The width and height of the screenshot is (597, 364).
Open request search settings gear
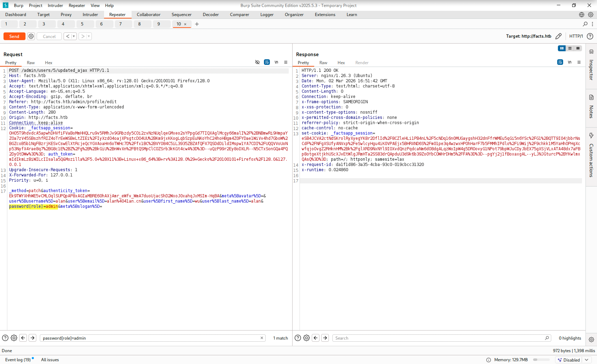14,338
